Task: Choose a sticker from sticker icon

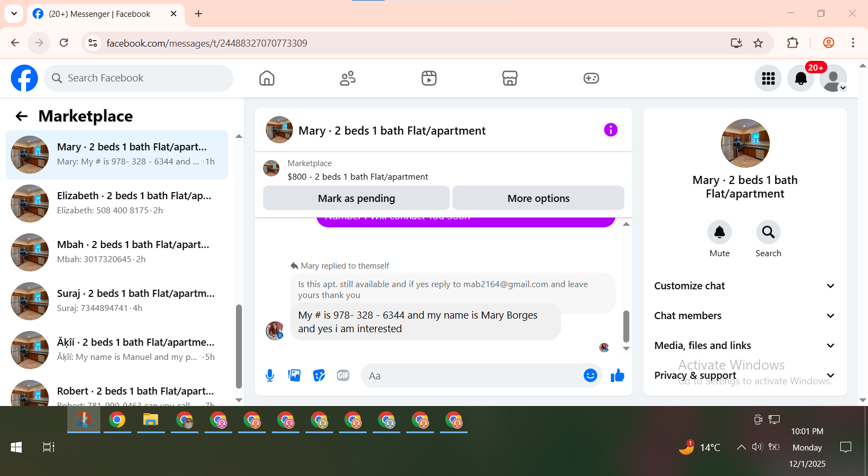Action: [x=319, y=375]
